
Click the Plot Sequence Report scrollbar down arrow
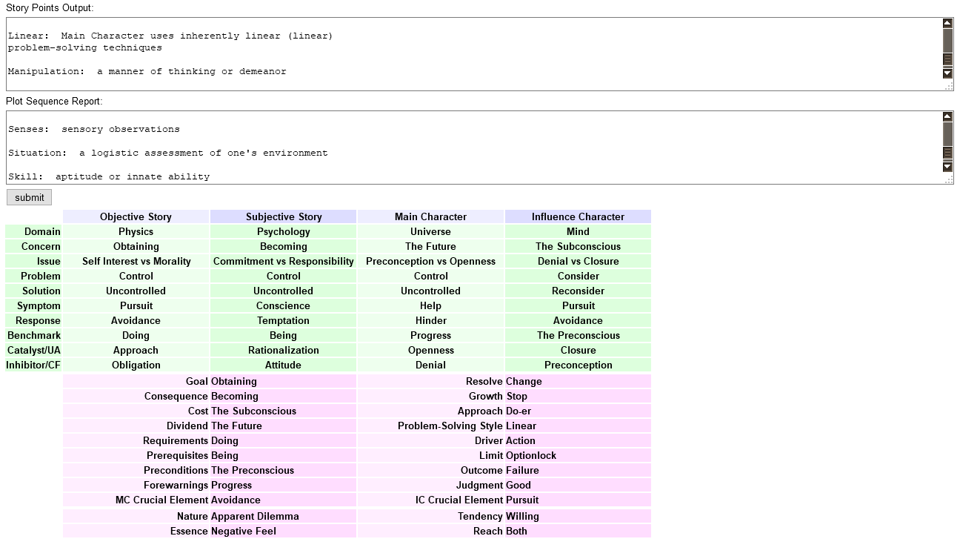click(947, 167)
